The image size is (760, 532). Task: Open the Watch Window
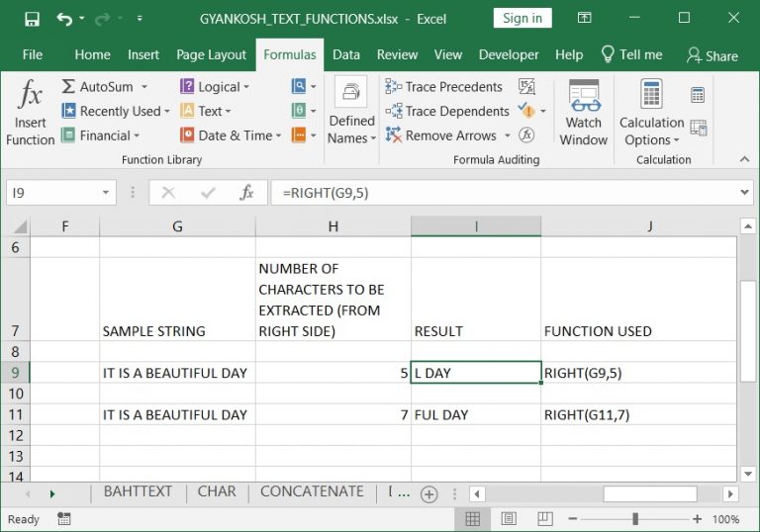pyautogui.click(x=583, y=113)
